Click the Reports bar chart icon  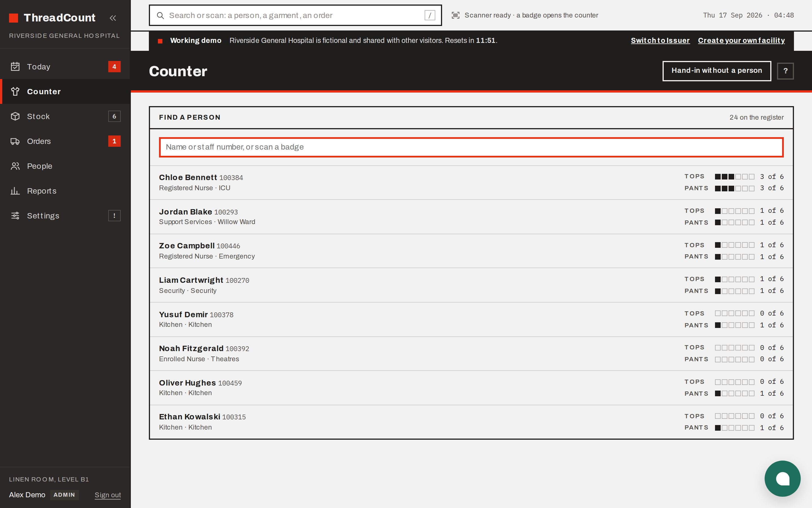point(15,191)
